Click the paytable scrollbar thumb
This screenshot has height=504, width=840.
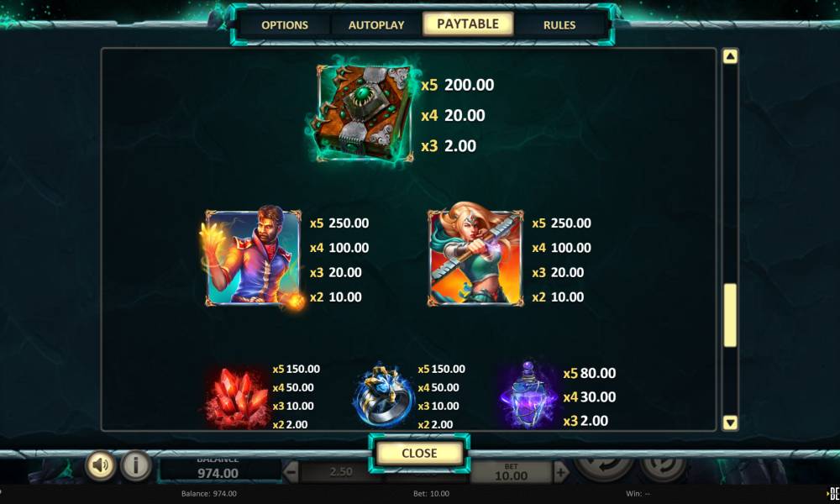coord(730,315)
